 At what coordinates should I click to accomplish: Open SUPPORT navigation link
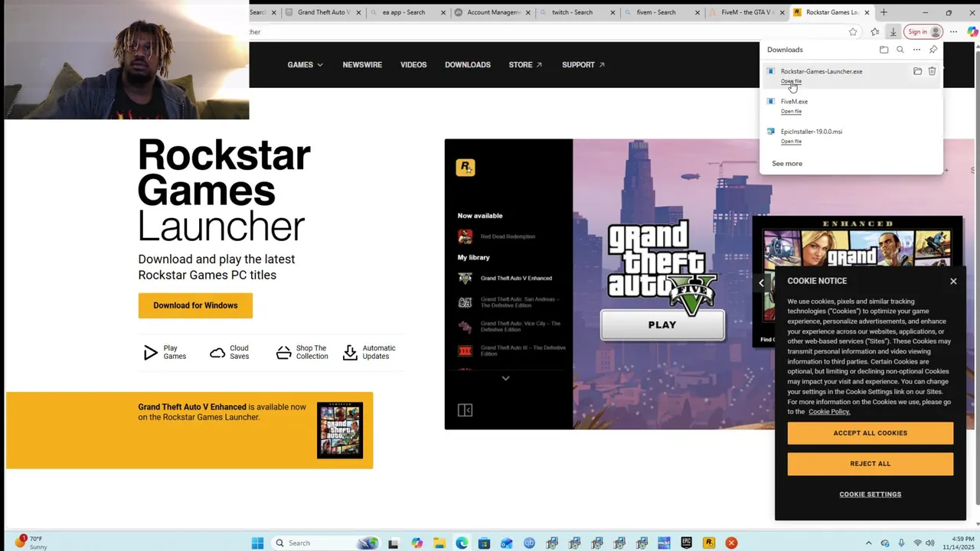tap(583, 65)
